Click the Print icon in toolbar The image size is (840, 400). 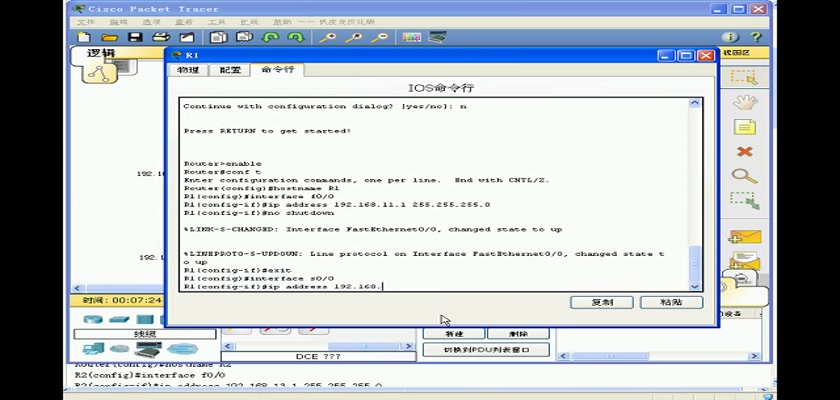(x=160, y=37)
